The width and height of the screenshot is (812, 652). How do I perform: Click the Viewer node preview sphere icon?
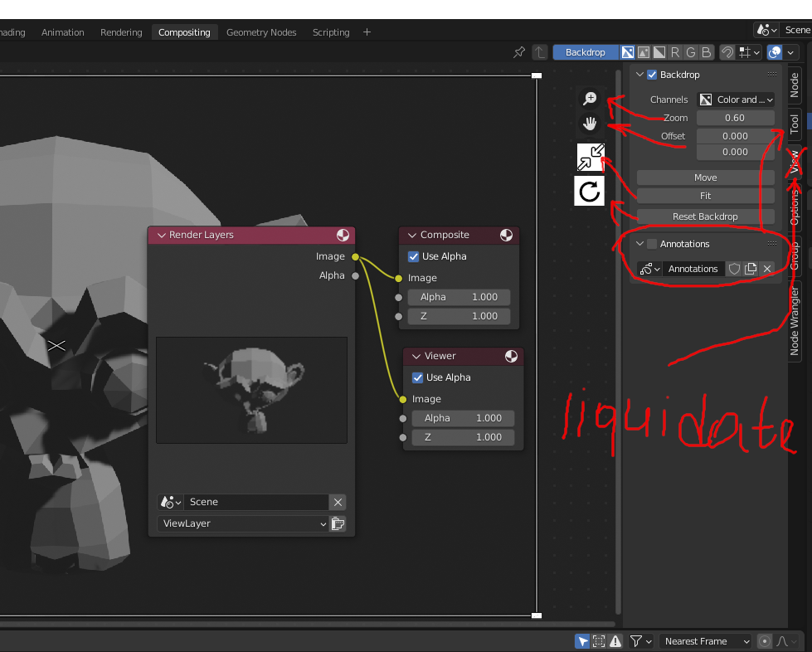point(511,357)
